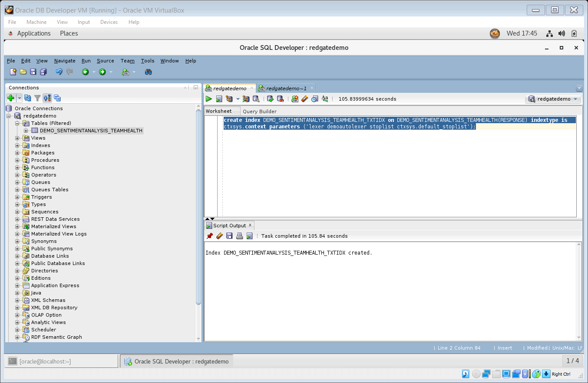Viewport: 588px width, 383px height.
Task: Switch to the redgatedemo~1 worksheet tab
Action: (286, 88)
